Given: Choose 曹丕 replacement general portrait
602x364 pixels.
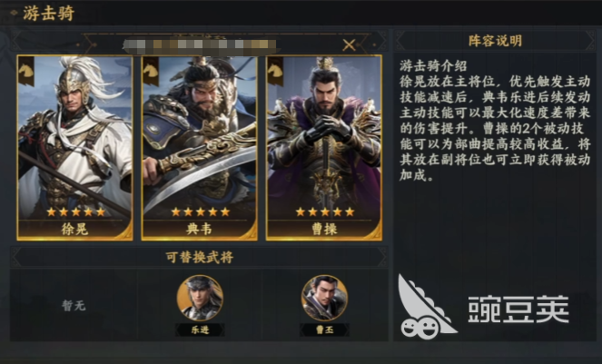Looking at the screenshot, I should coord(324,298).
